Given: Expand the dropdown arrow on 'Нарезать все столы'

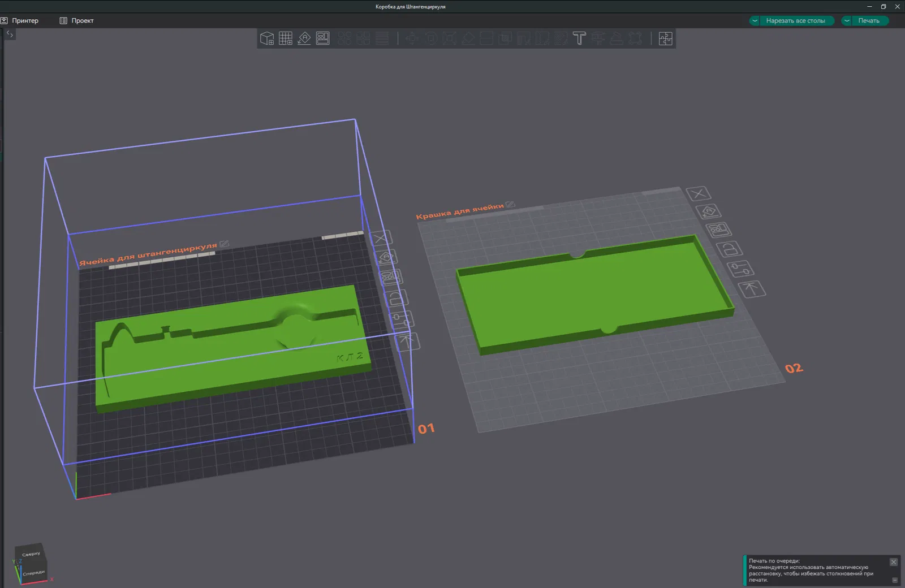Looking at the screenshot, I should point(755,21).
